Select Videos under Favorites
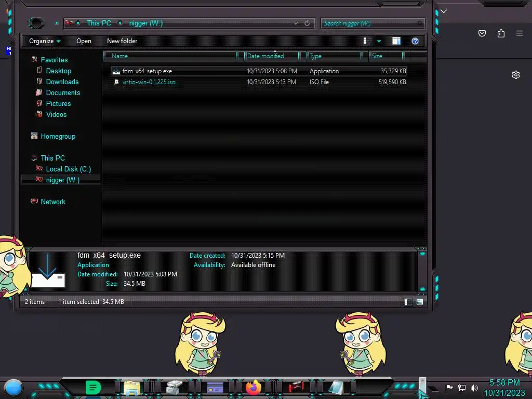Image resolution: width=532 pixels, height=399 pixels. pyautogui.click(x=56, y=114)
